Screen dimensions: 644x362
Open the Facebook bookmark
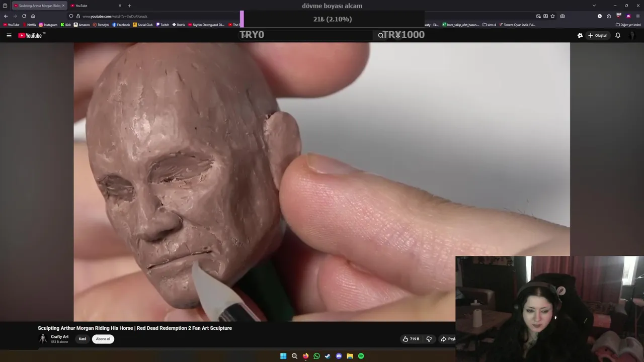click(x=121, y=25)
